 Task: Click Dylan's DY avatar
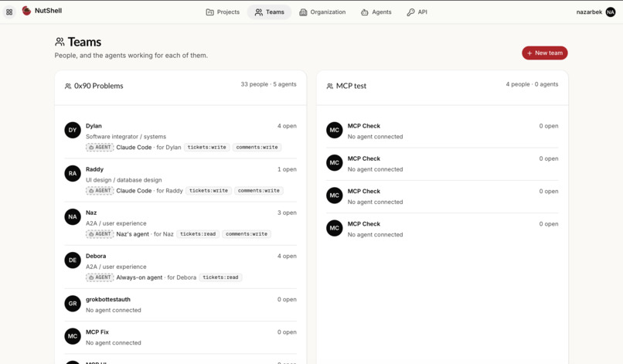[x=73, y=130]
